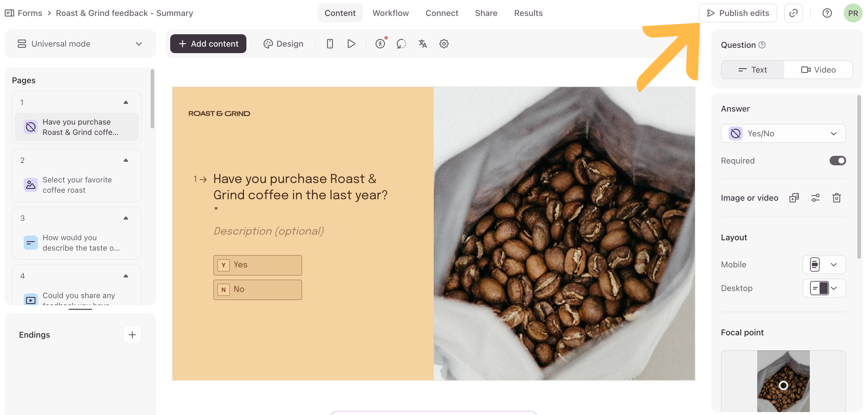
Task: Click the Add content button
Action: point(208,44)
